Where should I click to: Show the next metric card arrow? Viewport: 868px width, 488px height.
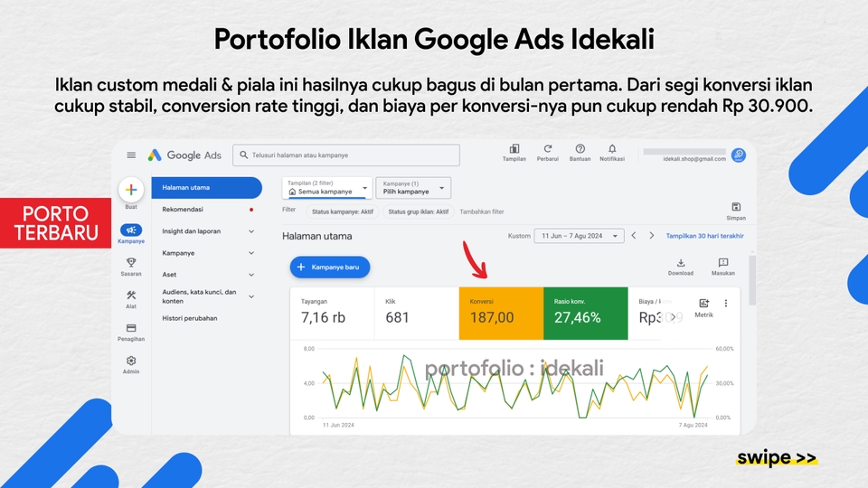coord(673,317)
